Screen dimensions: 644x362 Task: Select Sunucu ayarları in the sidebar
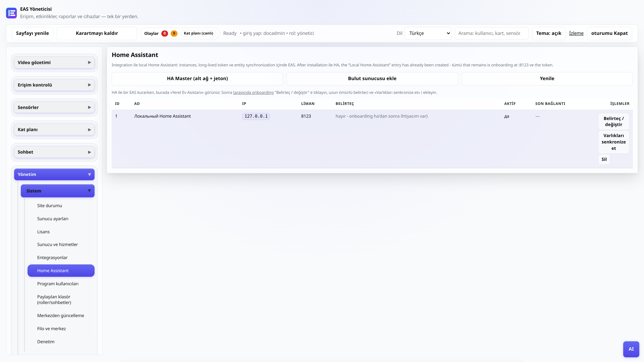click(53, 219)
